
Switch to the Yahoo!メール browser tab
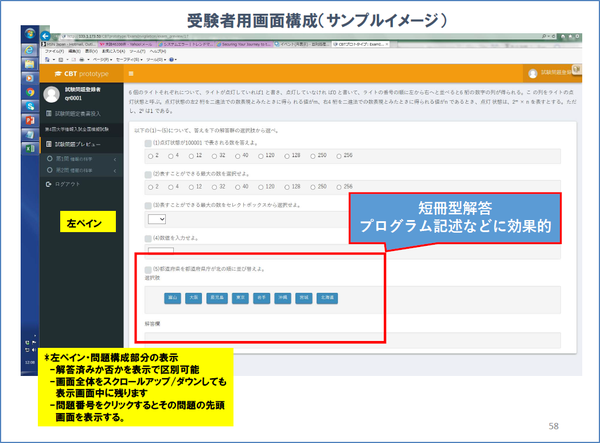(x=127, y=44)
